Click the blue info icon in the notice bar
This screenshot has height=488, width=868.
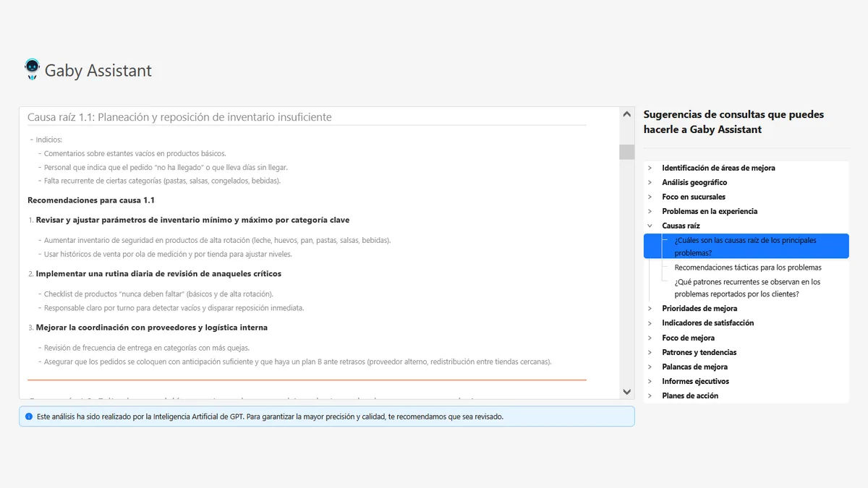[29, 416]
